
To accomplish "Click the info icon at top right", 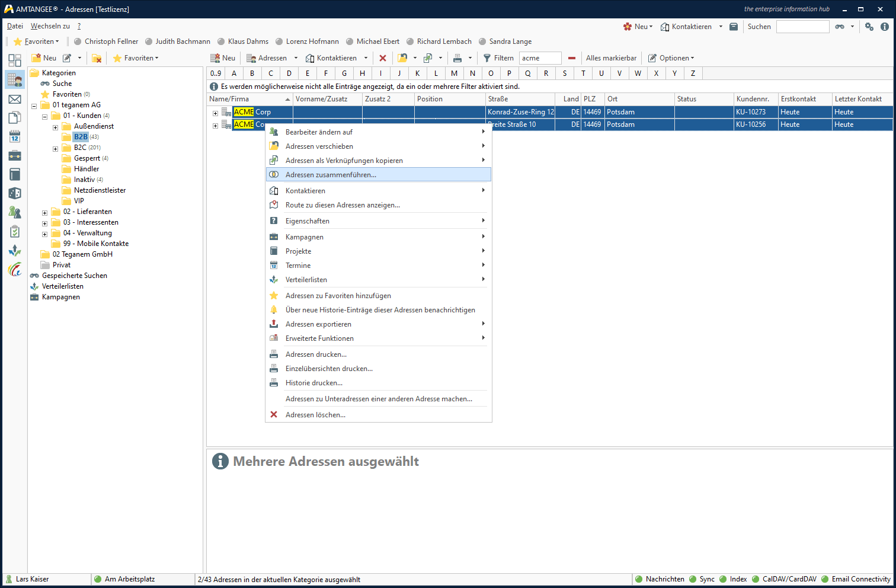I will tap(885, 27).
